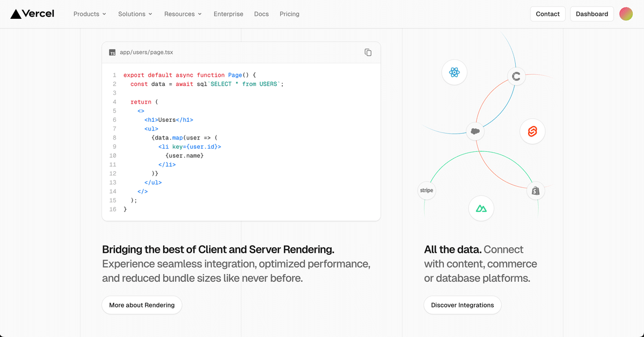Click the '{user.name}' code line

tap(185, 156)
